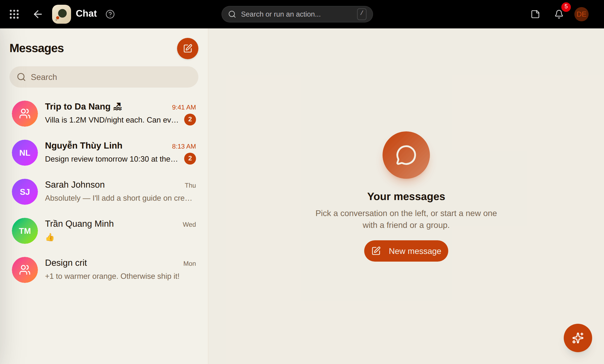The height and width of the screenshot is (364, 604).
Task: Click the Thu timestamp on Sarah Johnson
Action: coord(190,186)
